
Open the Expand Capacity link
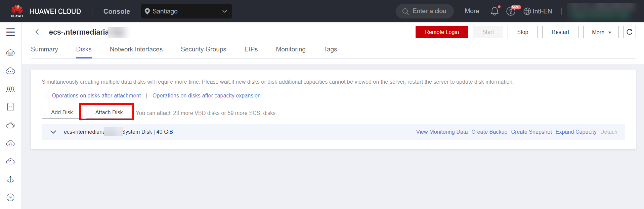[x=576, y=132]
